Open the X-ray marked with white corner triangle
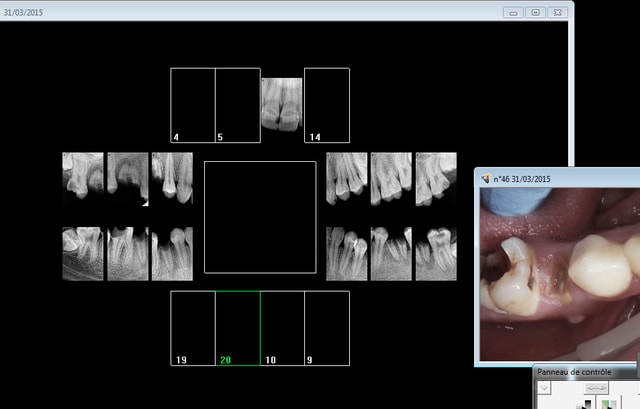The image size is (640, 409). click(x=128, y=178)
